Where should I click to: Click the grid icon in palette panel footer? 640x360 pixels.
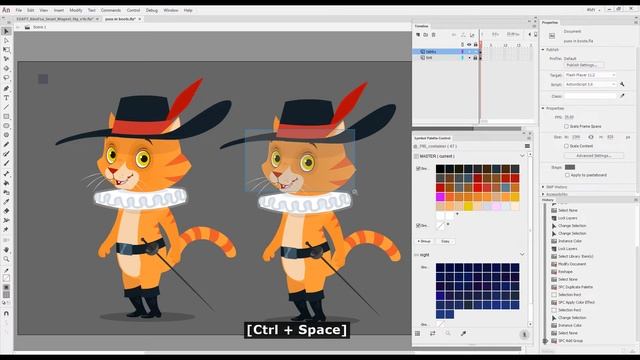tap(418, 333)
